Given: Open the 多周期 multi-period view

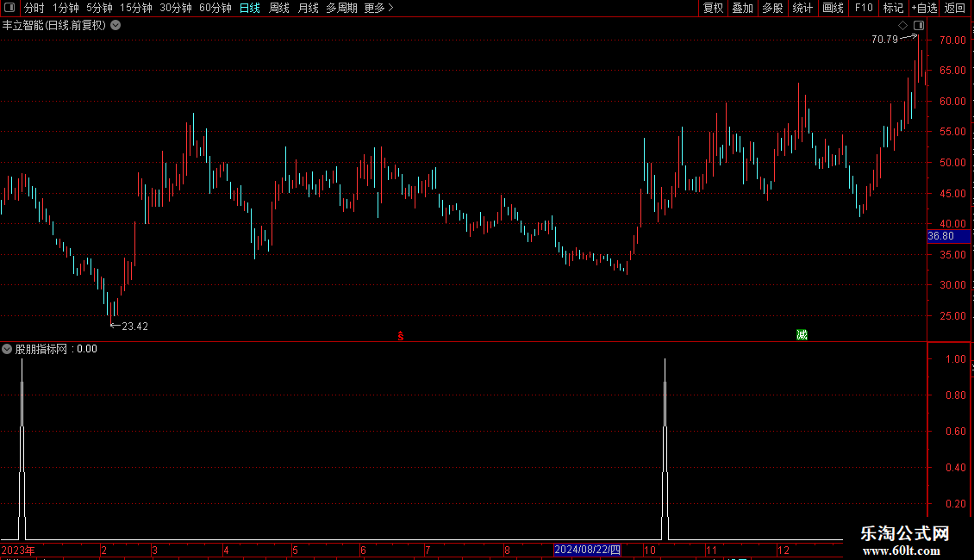Looking at the screenshot, I should tap(341, 8).
